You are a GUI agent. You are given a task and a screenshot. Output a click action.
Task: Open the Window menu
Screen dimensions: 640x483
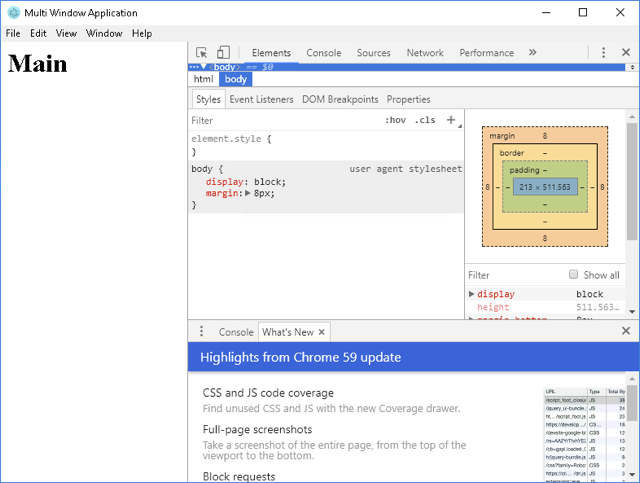tap(104, 33)
